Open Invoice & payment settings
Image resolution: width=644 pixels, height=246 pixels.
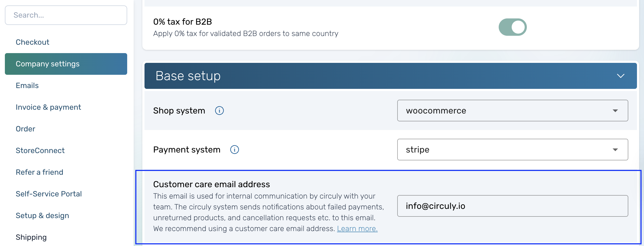(48, 107)
